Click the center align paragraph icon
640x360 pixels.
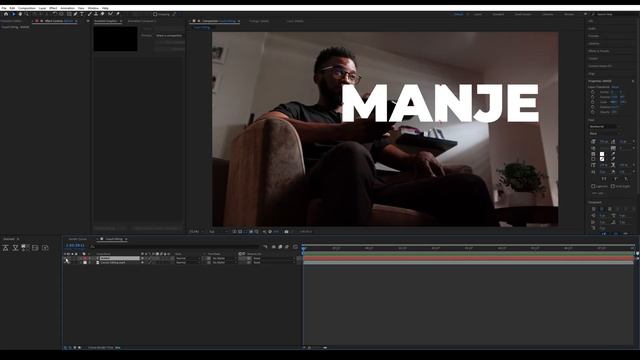[602, 209]
